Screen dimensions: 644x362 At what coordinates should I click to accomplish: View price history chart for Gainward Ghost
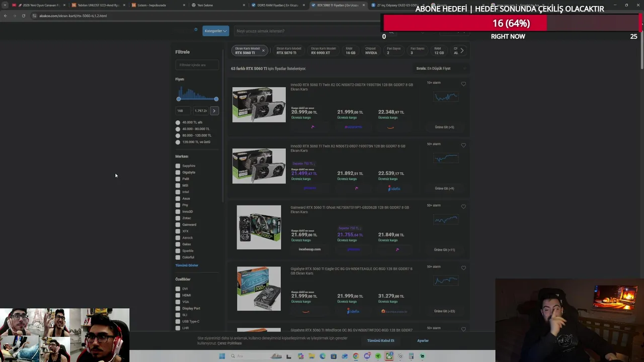pyautogui.click(x=446, y=219)
